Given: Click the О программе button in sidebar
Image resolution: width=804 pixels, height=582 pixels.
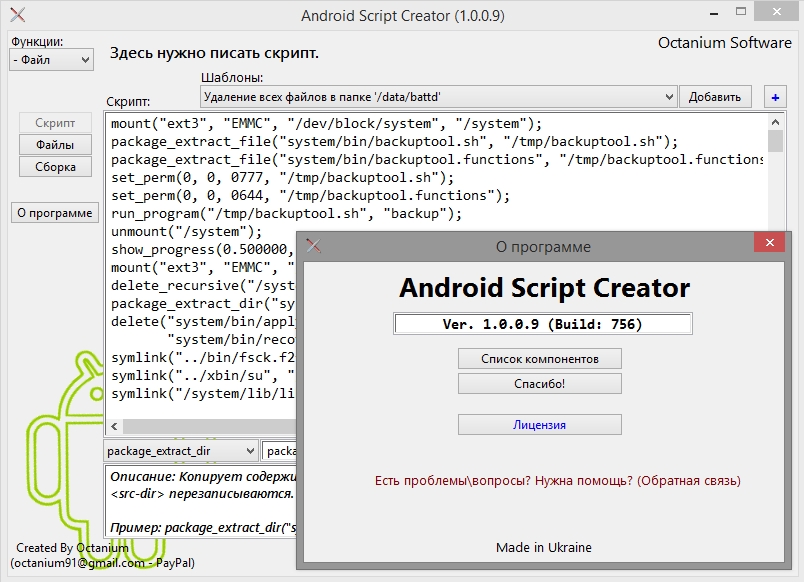Looking at the screenshot, I should (x=54, y=213).
